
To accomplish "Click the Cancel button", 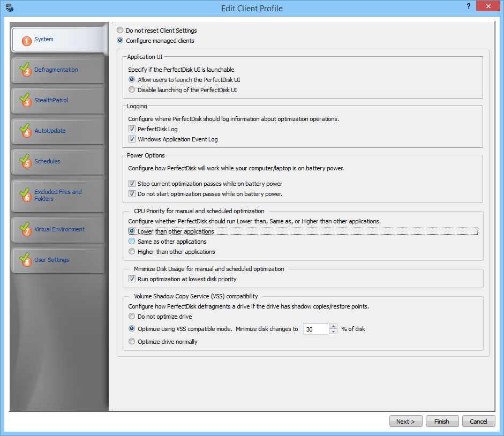I will click(x=478, y=421).
